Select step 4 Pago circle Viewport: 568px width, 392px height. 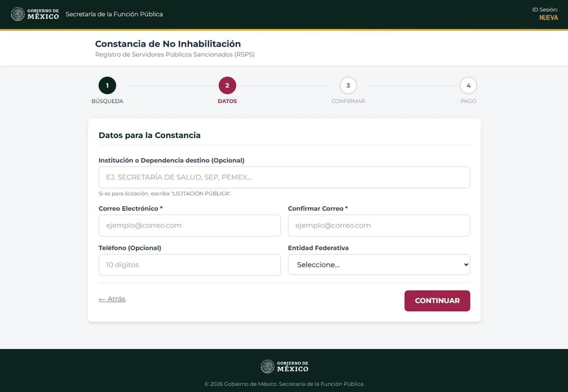tap(468, 86)
